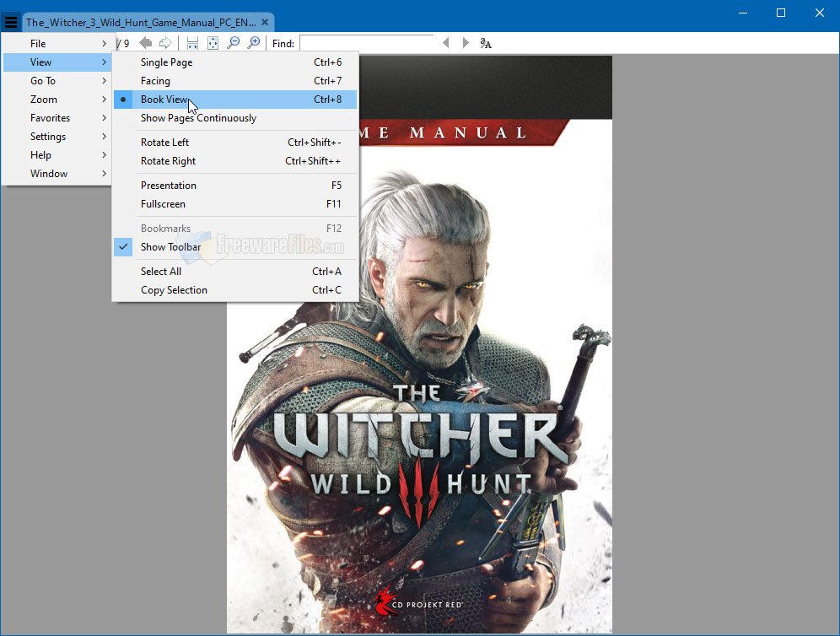Open the hamburger menu icon
Viewport: 840px width, 636px height.
pos(11,22)
